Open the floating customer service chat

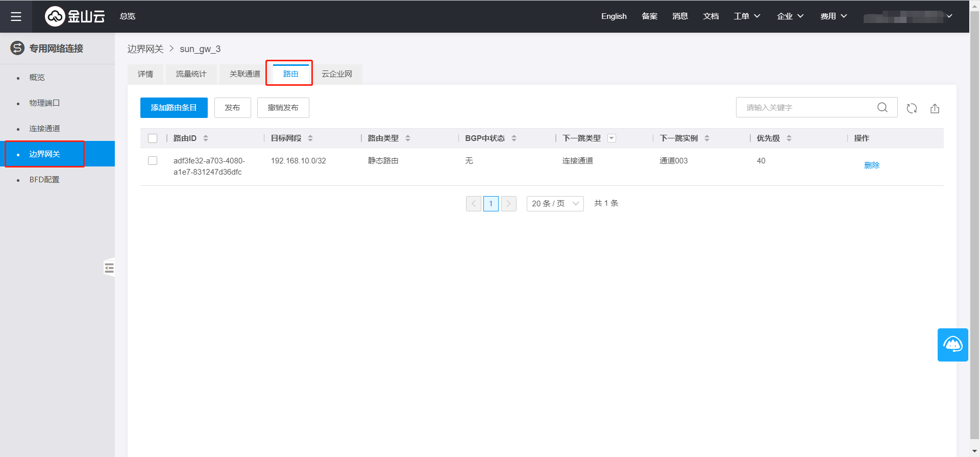(952, 345)
